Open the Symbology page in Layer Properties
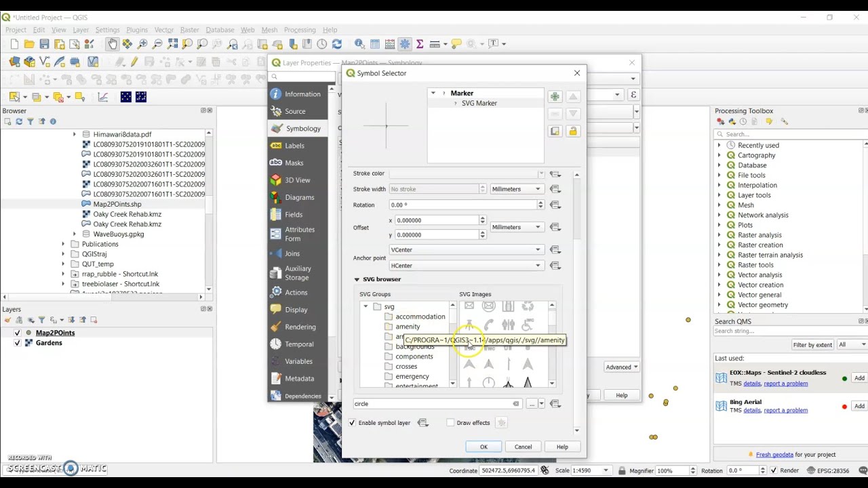868x488 pixels. (x=298, y=129)
